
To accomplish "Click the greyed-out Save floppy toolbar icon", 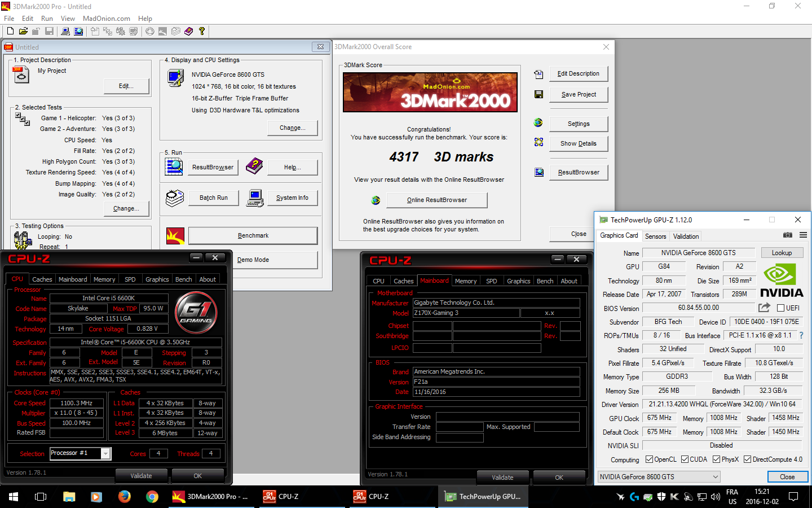I will pos(50,31).
